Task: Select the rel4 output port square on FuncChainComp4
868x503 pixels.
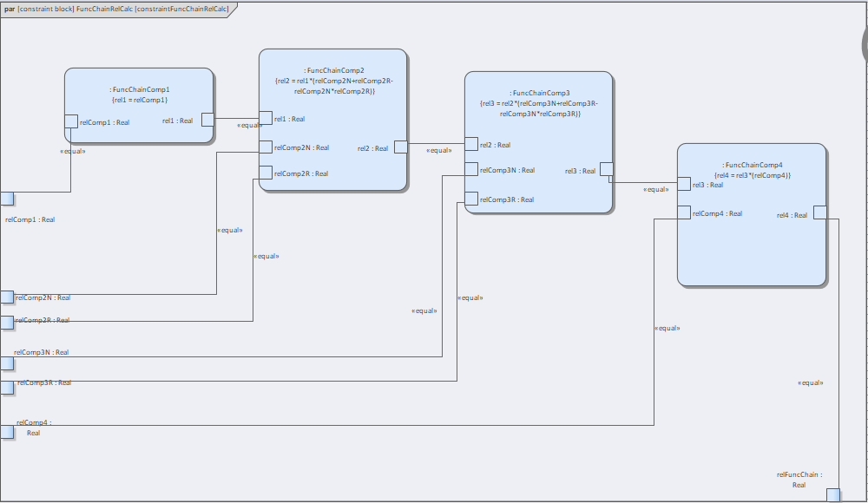Action: pyautogui.click(x=820, y=213)
